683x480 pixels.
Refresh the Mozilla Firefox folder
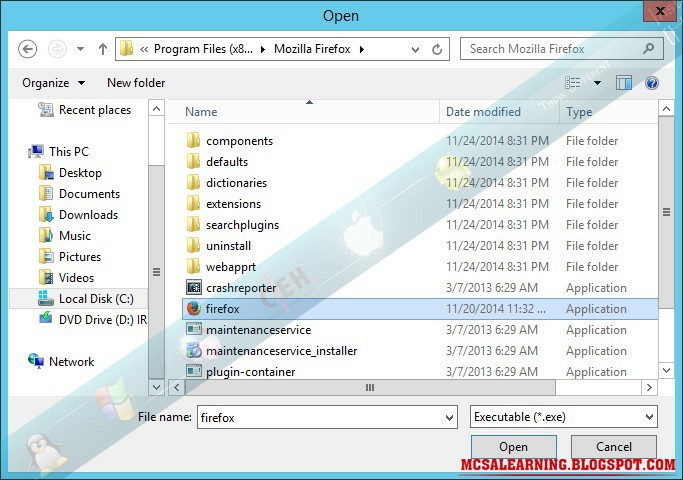[x=437, y=49]
